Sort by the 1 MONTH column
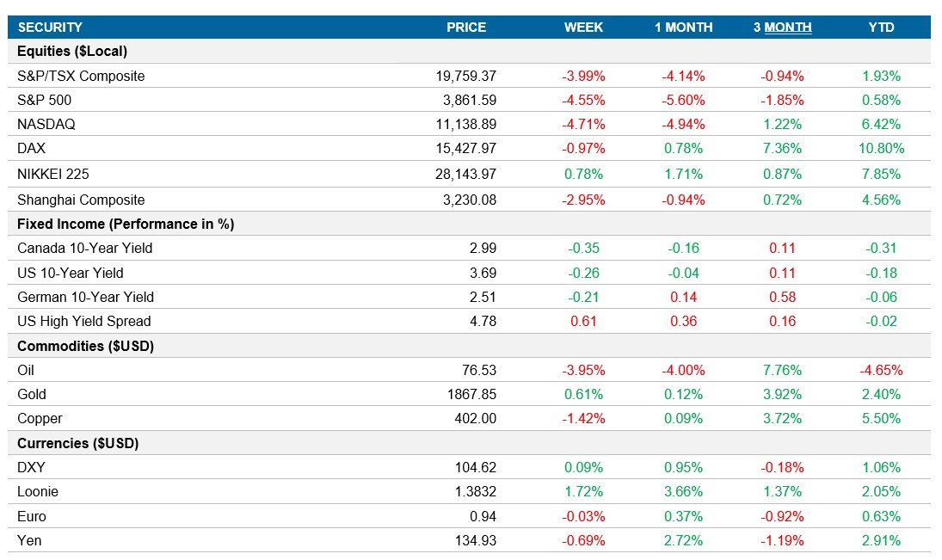 [684, 28]
